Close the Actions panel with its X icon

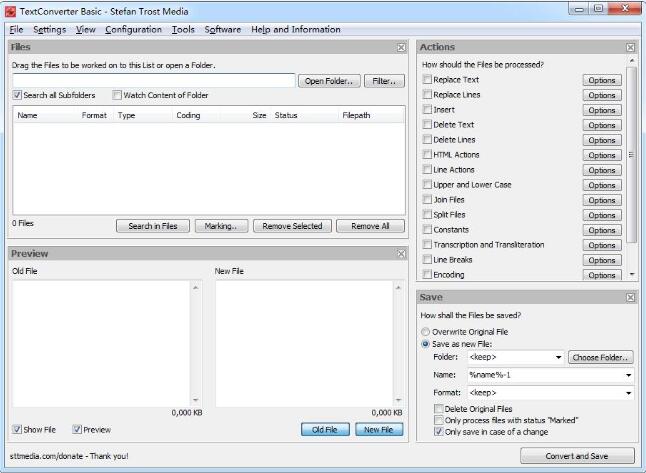pos(630,47)
